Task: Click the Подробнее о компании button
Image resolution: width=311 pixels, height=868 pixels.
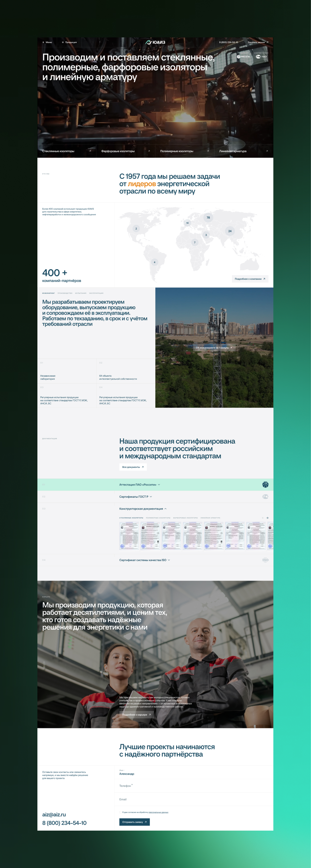Action: [x=250, y=279]
